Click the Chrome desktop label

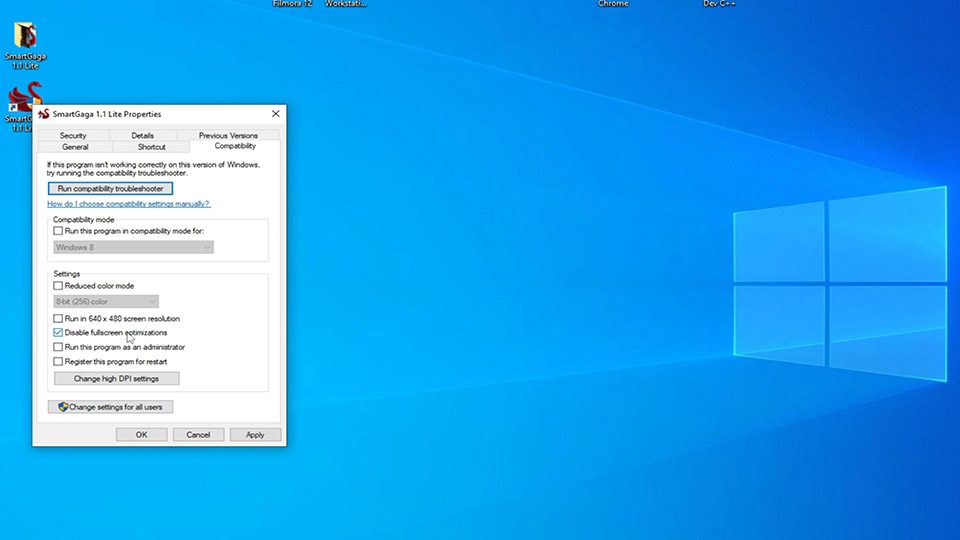click(x=613, y=4)
